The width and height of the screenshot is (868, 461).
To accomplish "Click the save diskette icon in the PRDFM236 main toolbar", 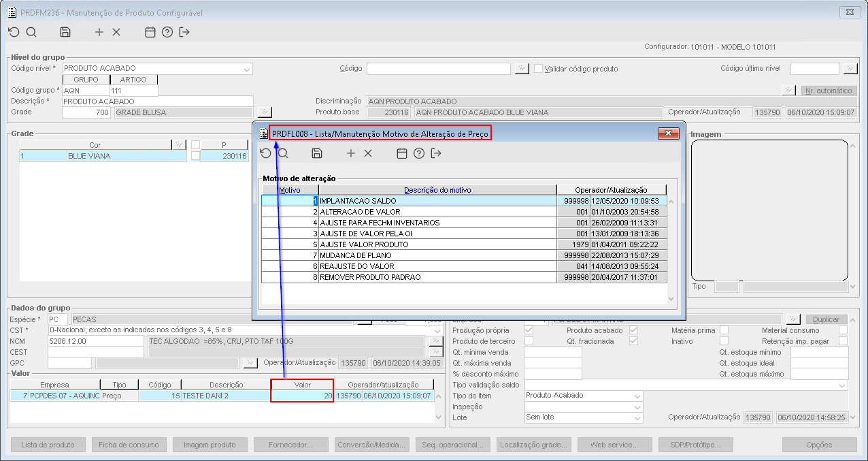I will (x=65, y=32).
